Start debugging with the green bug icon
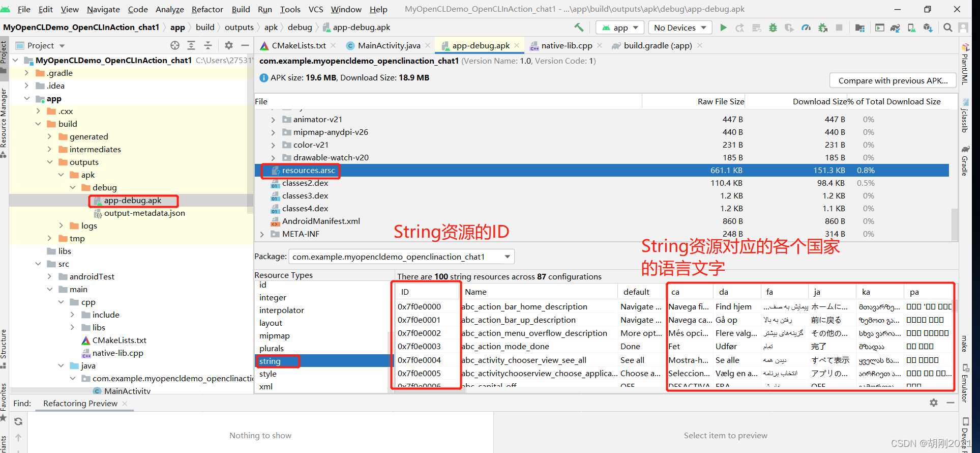 (x=773, y=27)
